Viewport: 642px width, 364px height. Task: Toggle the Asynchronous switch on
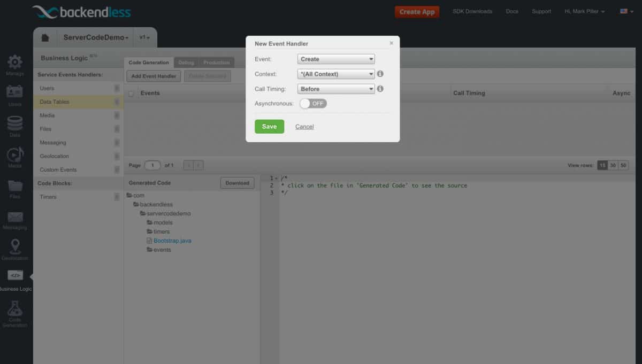click(313, 104)
